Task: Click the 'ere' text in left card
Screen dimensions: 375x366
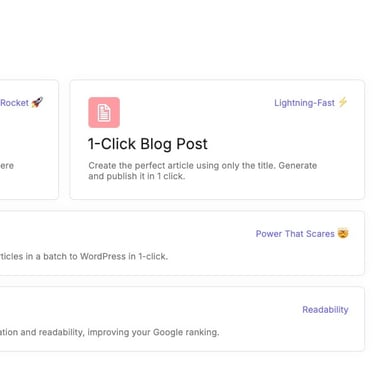Action: [x=7, y=166]
